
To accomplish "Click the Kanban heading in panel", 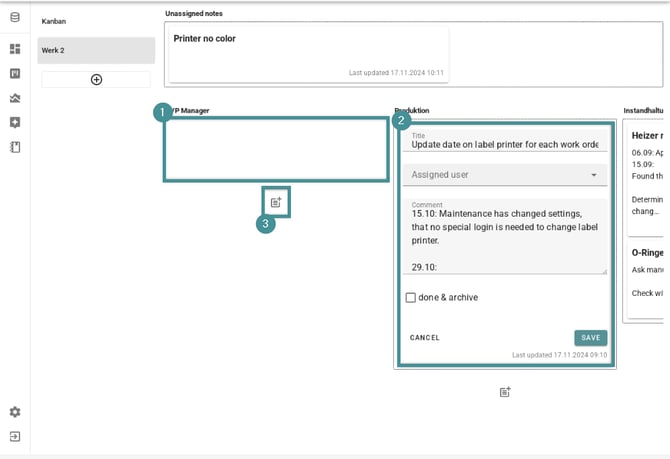I will click(x=54, y=21).
